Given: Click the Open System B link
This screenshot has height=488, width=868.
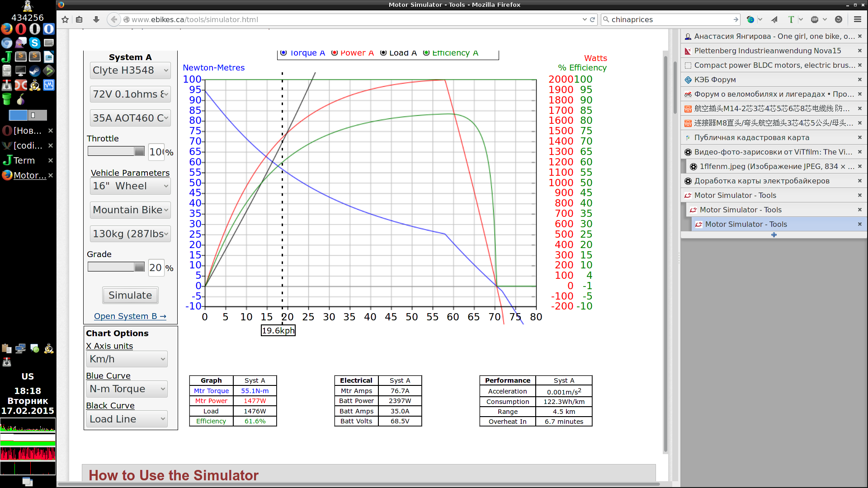Looking at the screenshot, I should point(130,316).
